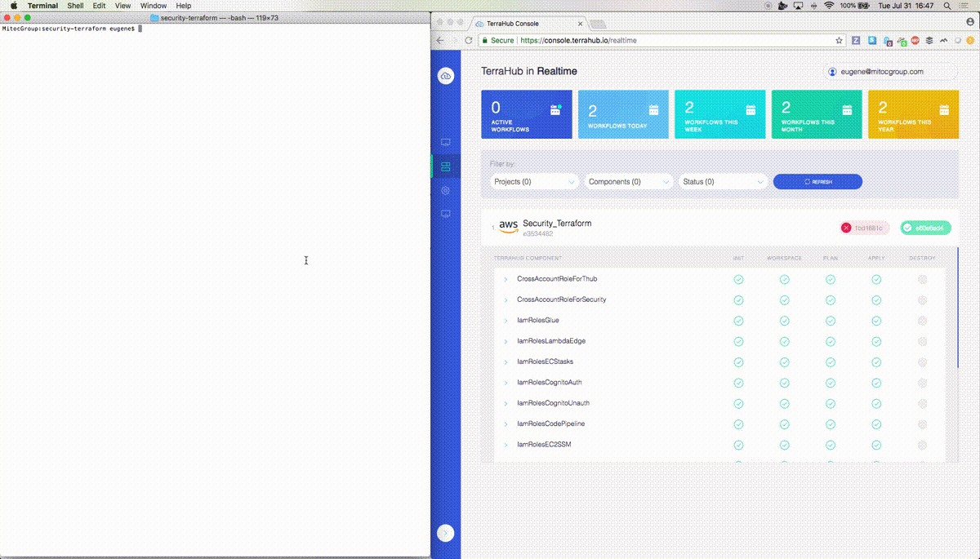
Task: Open the Help menu
Action: 184,6
